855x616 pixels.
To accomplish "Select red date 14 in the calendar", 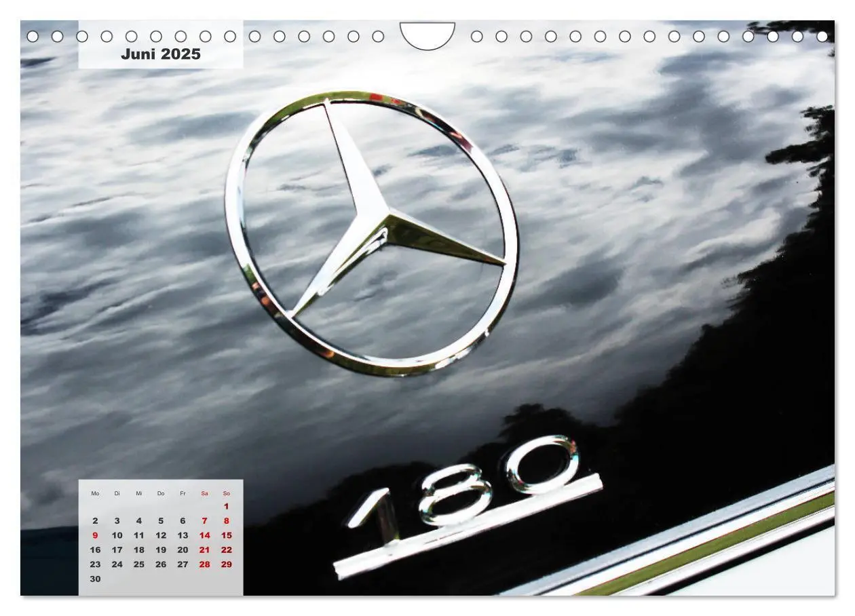I will click(204, 535).
